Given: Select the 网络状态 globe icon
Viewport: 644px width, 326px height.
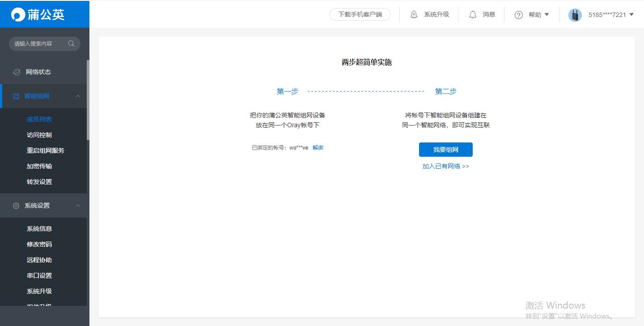Looking at the screenshot, I should coord(17,71).
